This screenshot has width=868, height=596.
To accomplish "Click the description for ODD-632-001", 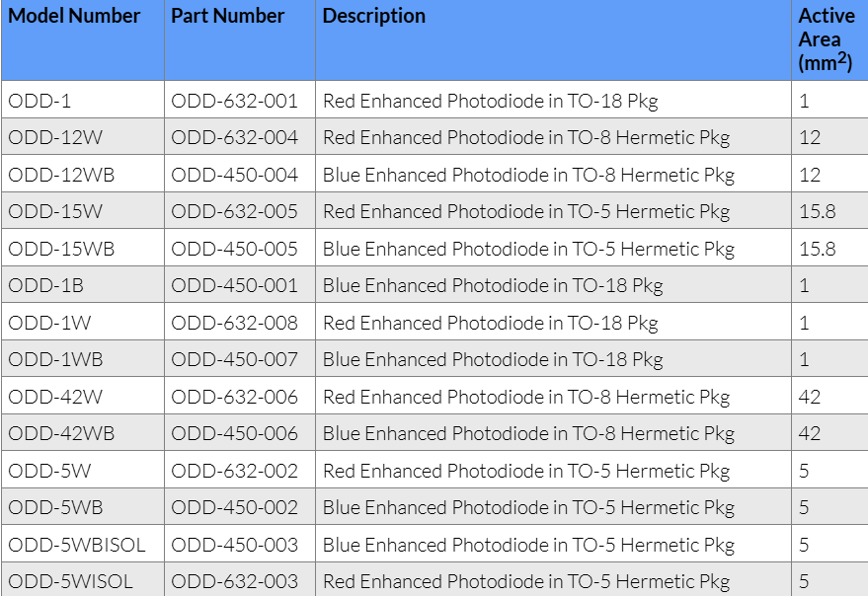I will [x=491, y=101].
